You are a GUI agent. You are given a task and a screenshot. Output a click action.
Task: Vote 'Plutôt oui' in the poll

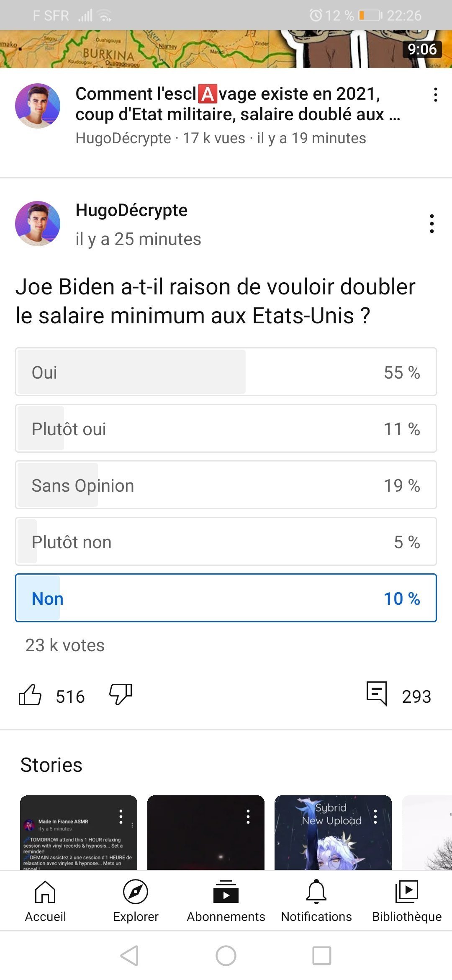click(x=226, y=428)
